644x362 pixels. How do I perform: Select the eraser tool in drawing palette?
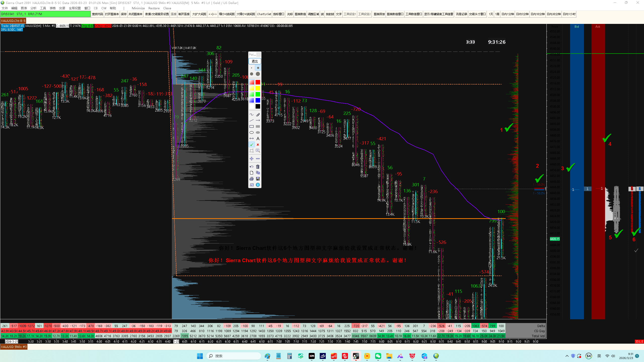pos(258,115)
